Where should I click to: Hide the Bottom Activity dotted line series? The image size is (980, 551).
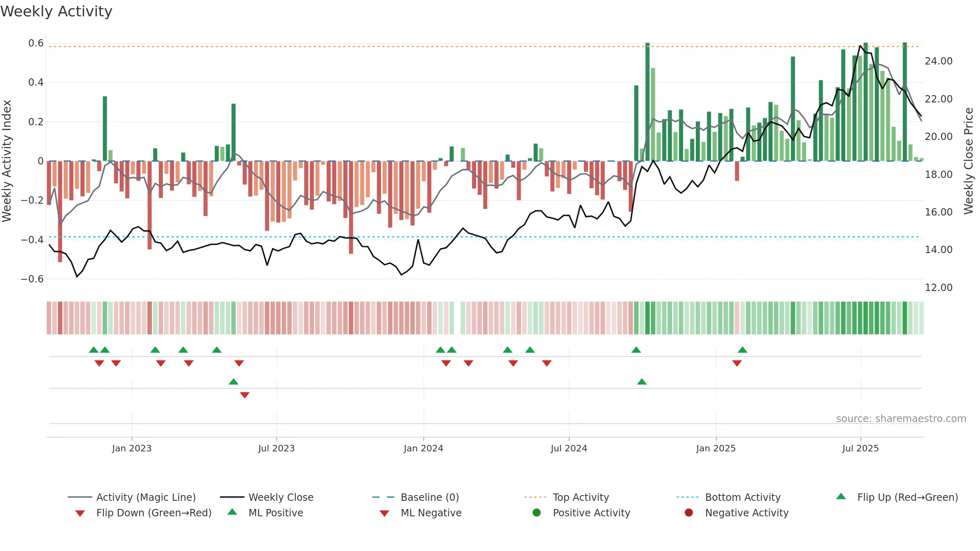pyautogui.click(x=728, y=497)
